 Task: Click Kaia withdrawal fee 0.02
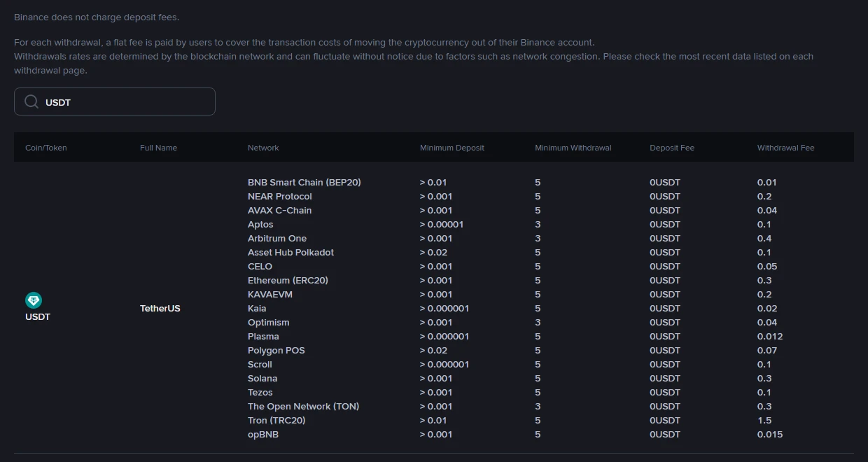click(x=767, y=309)
